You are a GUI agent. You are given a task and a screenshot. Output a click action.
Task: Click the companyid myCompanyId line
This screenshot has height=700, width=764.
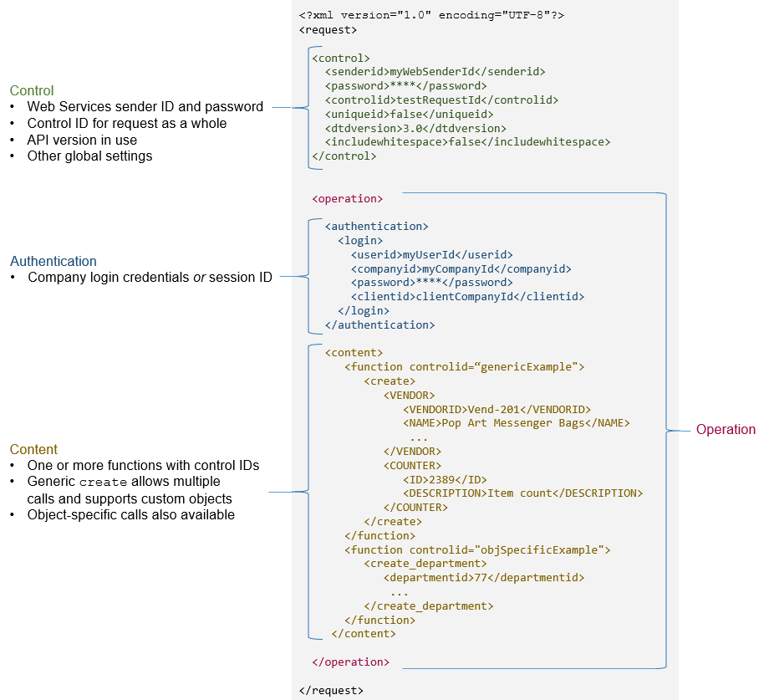click(461, 268)
